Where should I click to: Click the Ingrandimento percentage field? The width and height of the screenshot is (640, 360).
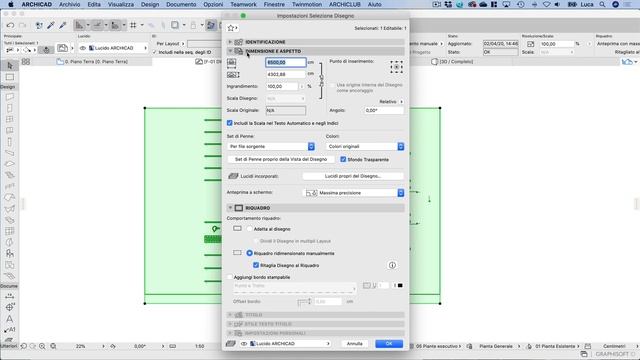pyautogui.click(x=282, y=87)
